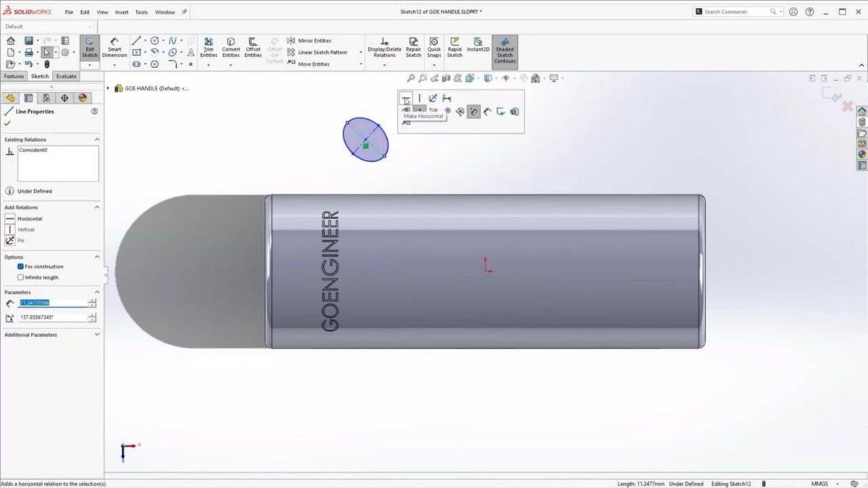Switch to the Evaluate tab
The image size is (868, 488).
67,76
